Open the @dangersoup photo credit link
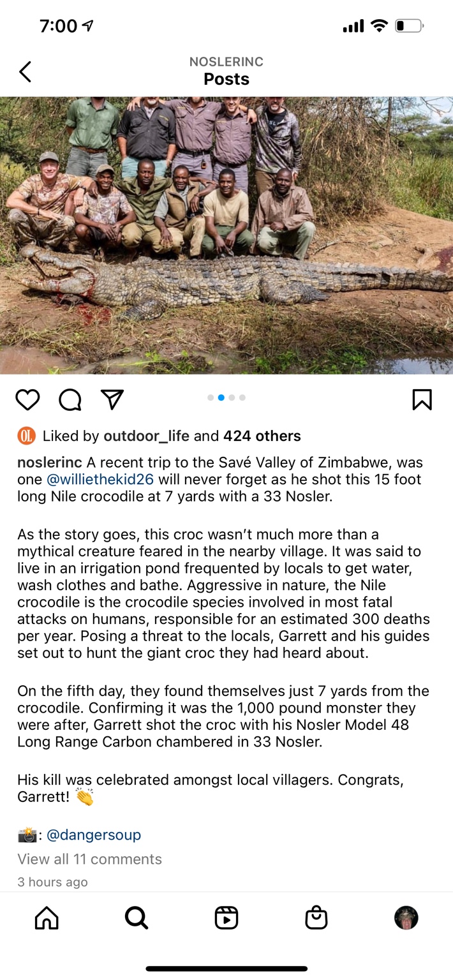The height and width of the screenshot is (980, 453). pos(94,835)
